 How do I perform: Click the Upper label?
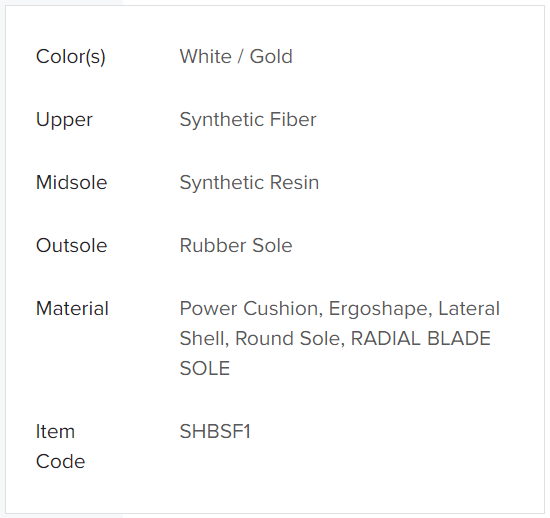point(64,120)
